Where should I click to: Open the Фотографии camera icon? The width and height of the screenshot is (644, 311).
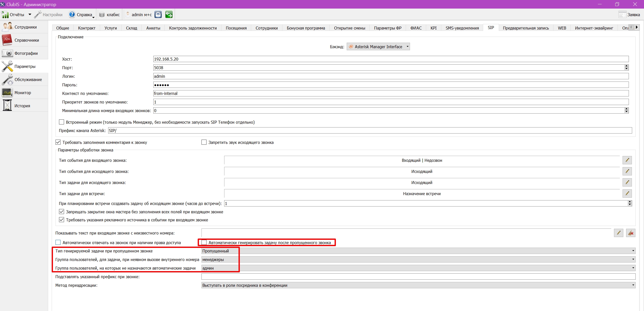click(7, 53)
